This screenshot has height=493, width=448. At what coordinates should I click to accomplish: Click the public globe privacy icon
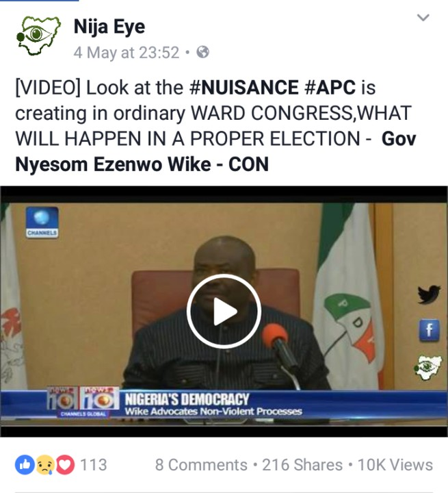202,52
